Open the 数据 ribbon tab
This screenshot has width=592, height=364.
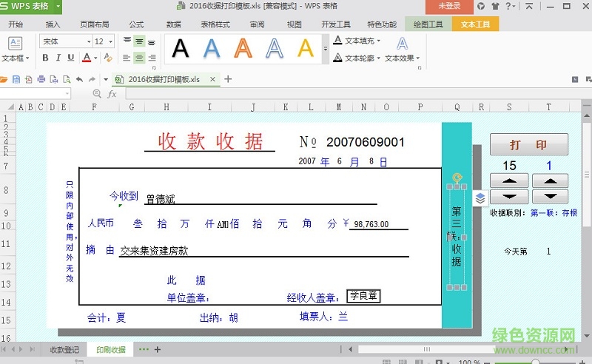174,24
